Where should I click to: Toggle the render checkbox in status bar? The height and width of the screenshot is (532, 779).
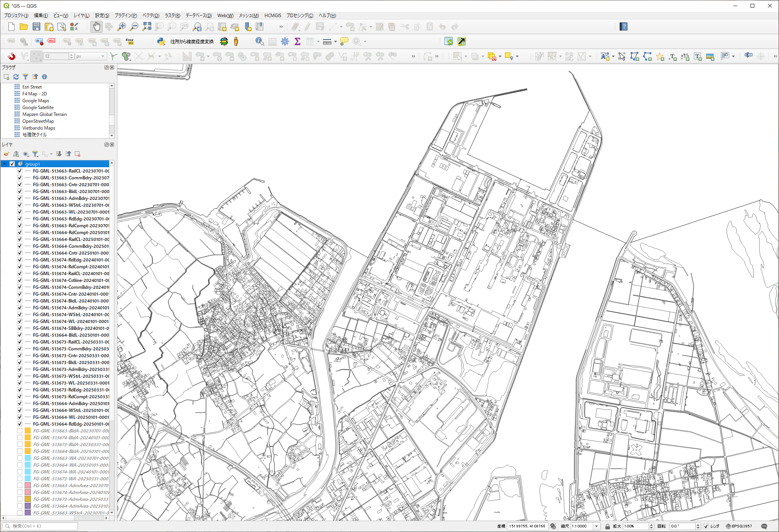[x=706, y=526]
